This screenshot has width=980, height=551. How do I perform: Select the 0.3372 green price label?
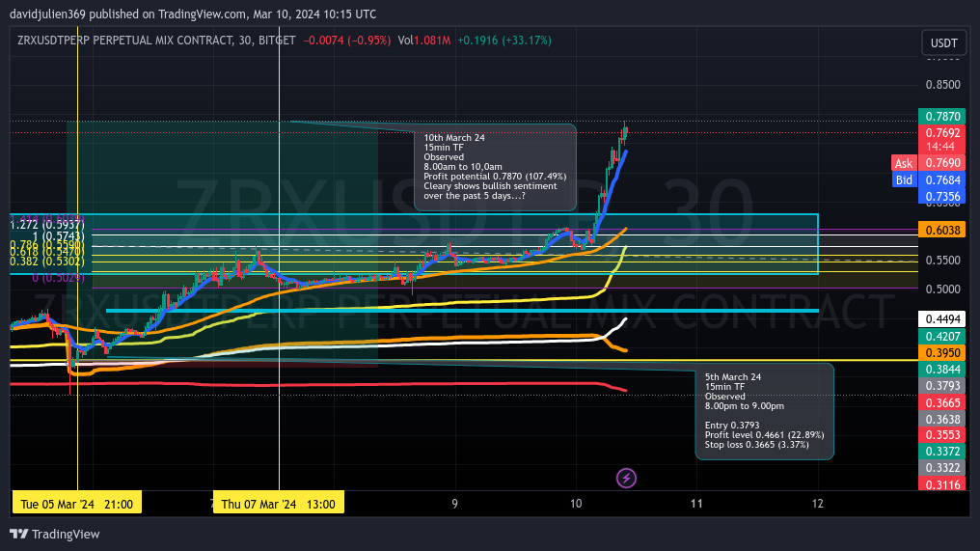tap(942, 452)
